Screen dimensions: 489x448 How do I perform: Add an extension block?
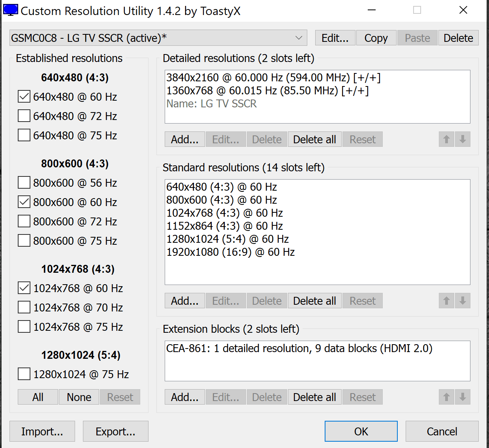(185, 397)
